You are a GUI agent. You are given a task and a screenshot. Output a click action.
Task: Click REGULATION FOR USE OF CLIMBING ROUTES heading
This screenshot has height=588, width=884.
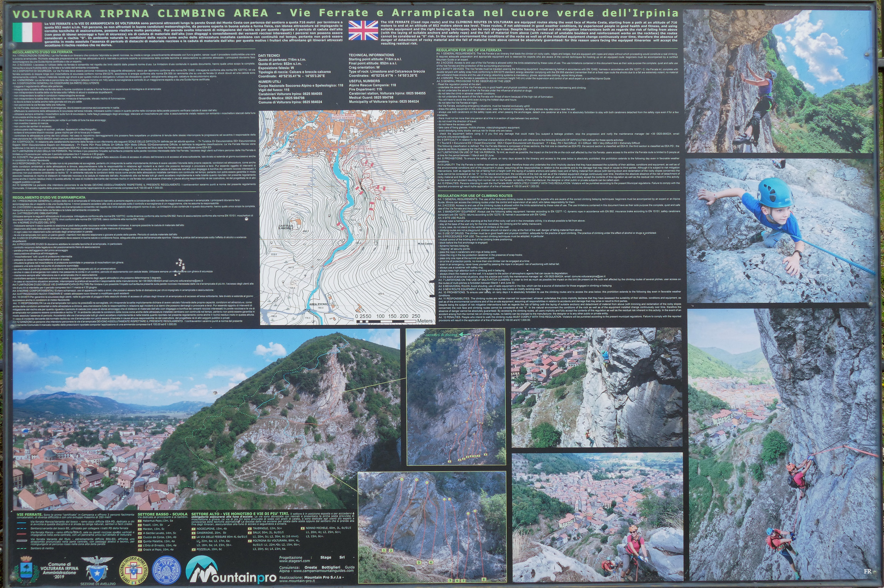pyautogui.click(x=475, y=196)
